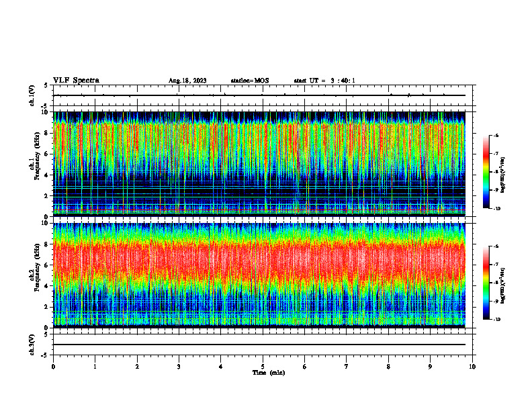Click the ch.1 voltage waveform trace

pyautogui.click(x=259, y=95)
